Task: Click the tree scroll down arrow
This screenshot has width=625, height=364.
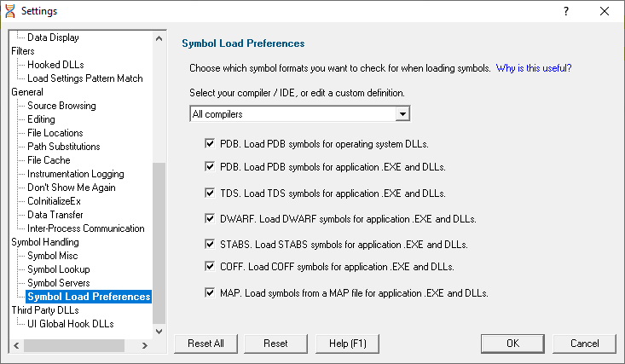Action: (159, 332)
